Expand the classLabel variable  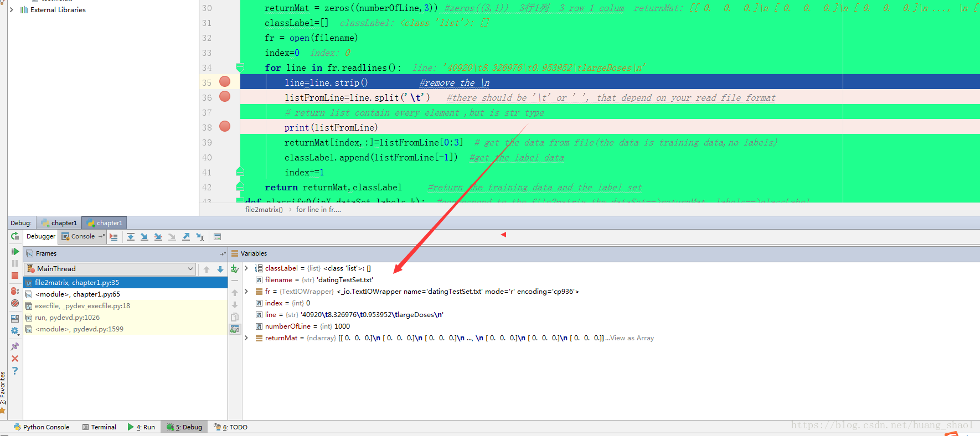(x=246, y=268)
